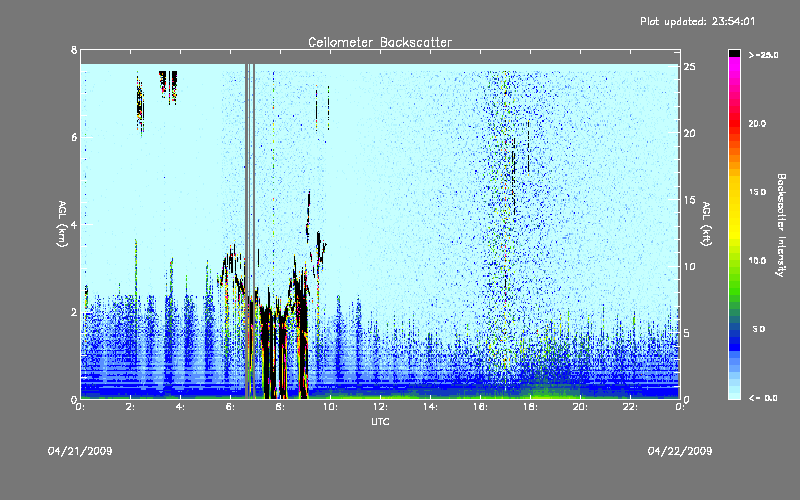The image size is (800, 500).
Task: Click the '10:' hour tick on UTC axis
Action: pyautogui.click(x=330, y=407)
